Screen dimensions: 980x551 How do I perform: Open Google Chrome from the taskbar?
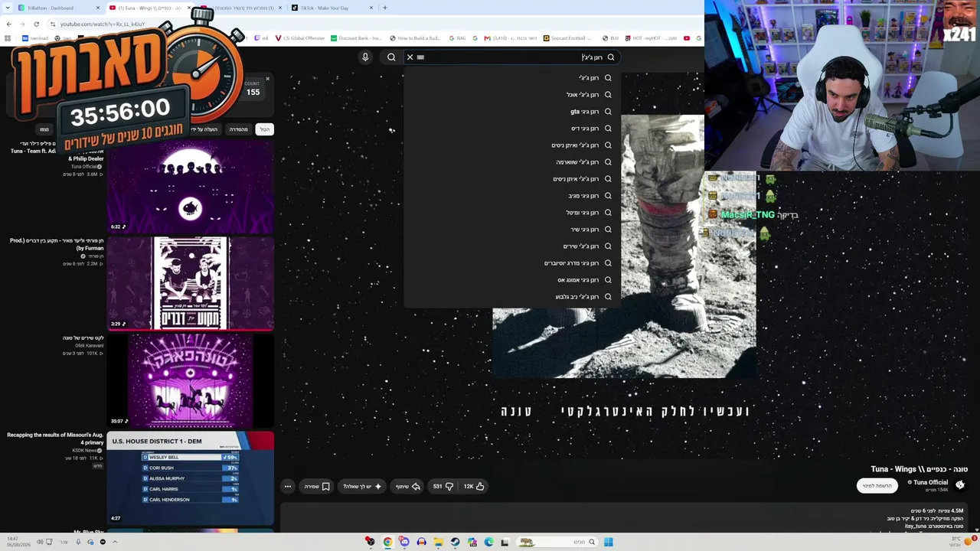[387, 542]
